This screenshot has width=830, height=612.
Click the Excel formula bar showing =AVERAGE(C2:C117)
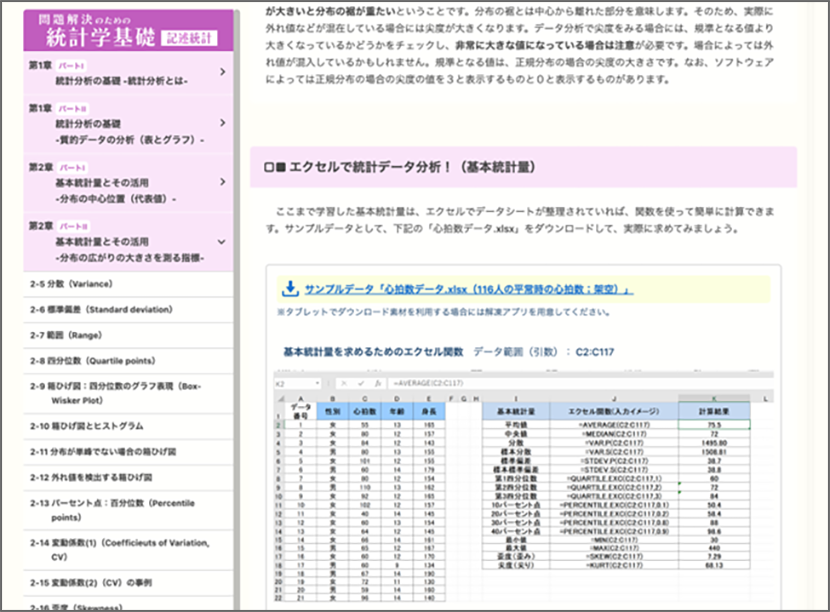point(580,383)
